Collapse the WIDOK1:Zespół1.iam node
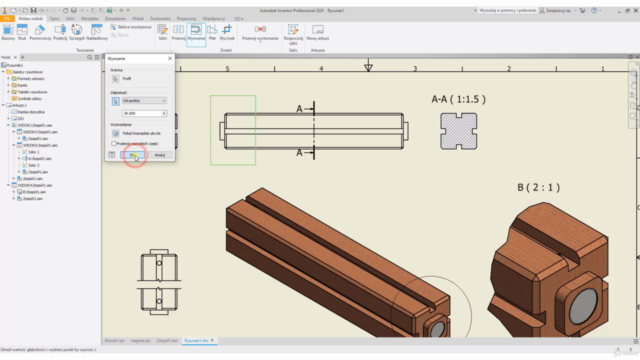Viewport: 640px width, 360px height. click(x=9, y=125)
